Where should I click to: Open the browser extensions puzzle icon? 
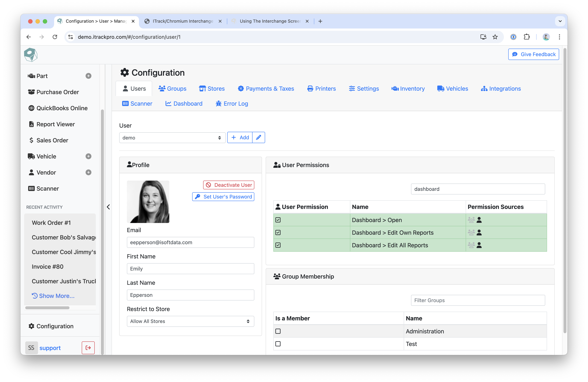pos(527,37)
